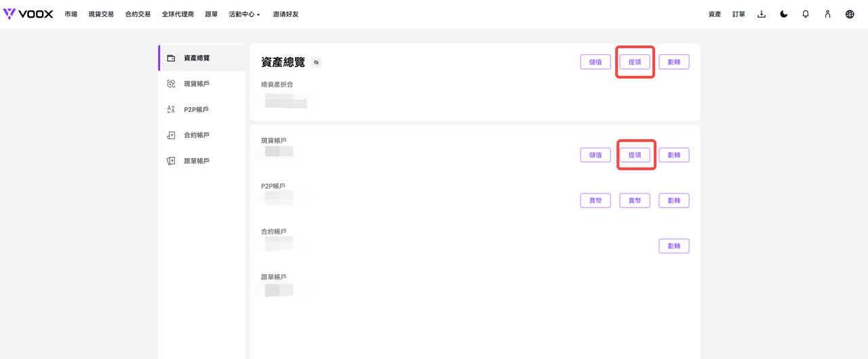
Task: Click the VOOX logo
Action: point(28,14)
